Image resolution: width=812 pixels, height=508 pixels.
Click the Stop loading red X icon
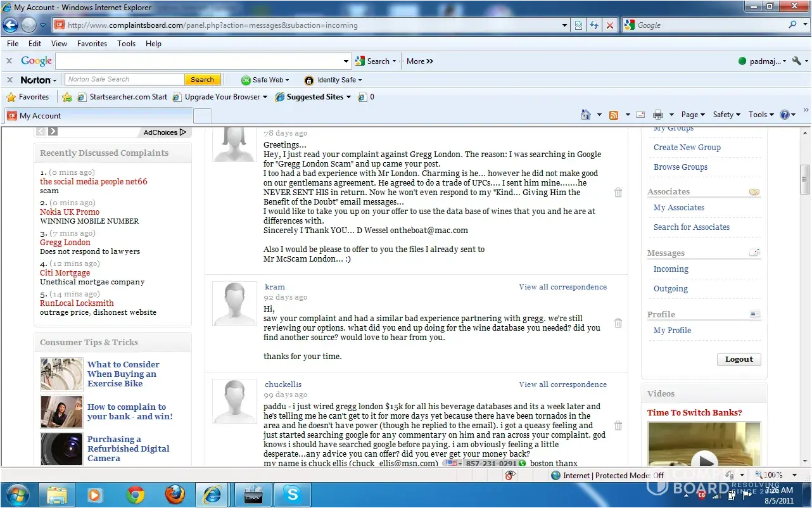(610, 25)
